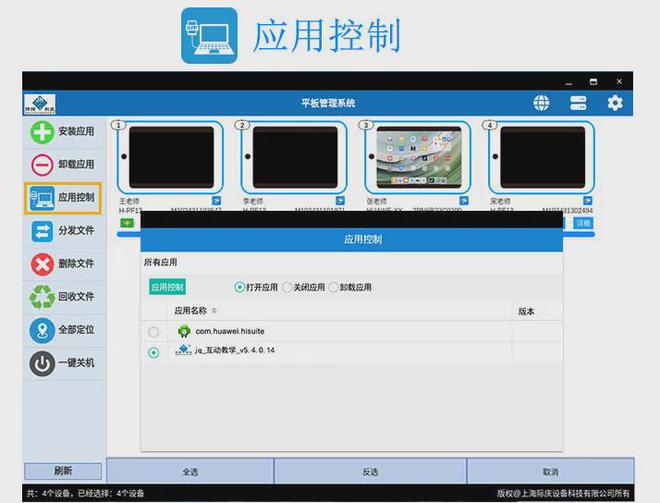The height and width of the screenshot is (503, 660).
Task: Select the 打开应用 radio option
Action: point(240,287)
